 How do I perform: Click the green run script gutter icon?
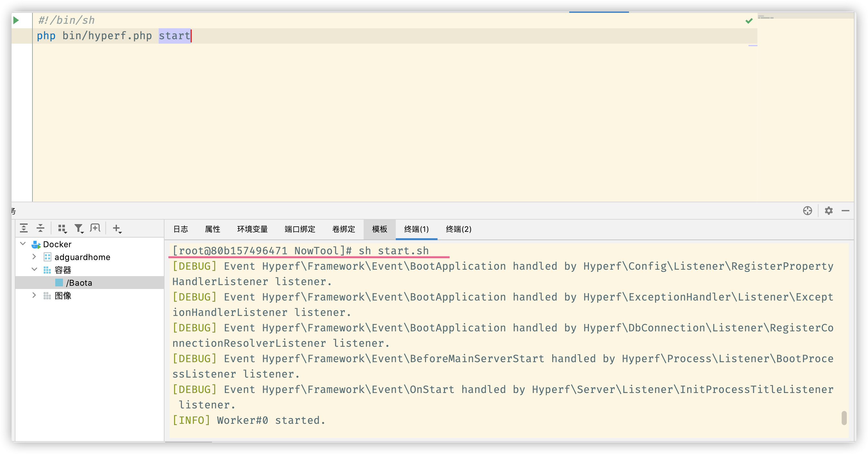click(16, 20)
